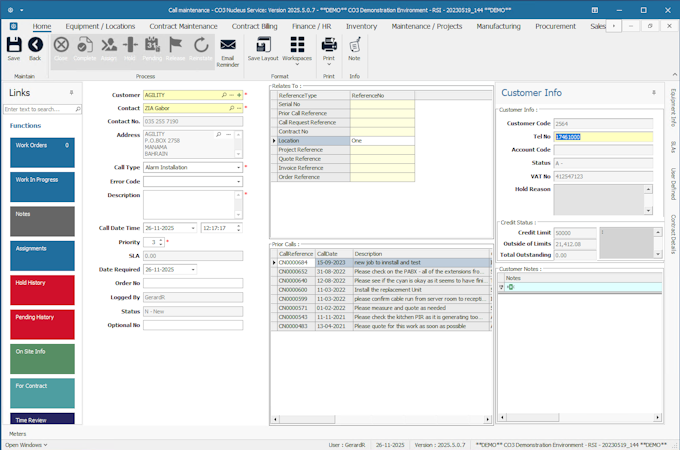Click the search magnifier in Customer field
This screenshot has width=680, height=450.
pos(224,95)
